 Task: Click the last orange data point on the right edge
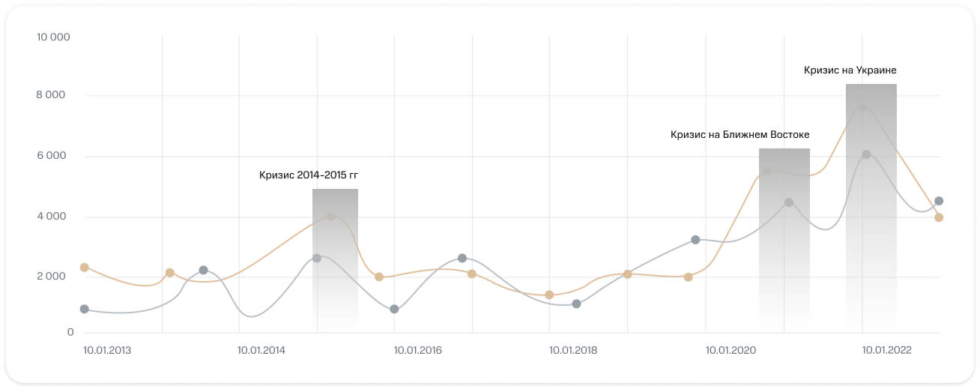939,217
